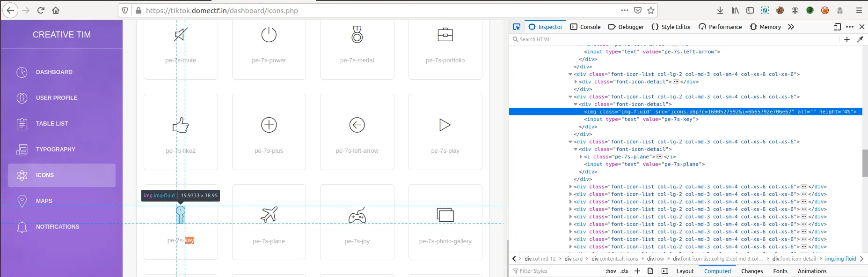The image size is (868, 277).
Task: Open the User Profile sidebar link
Action: [57, 98]
